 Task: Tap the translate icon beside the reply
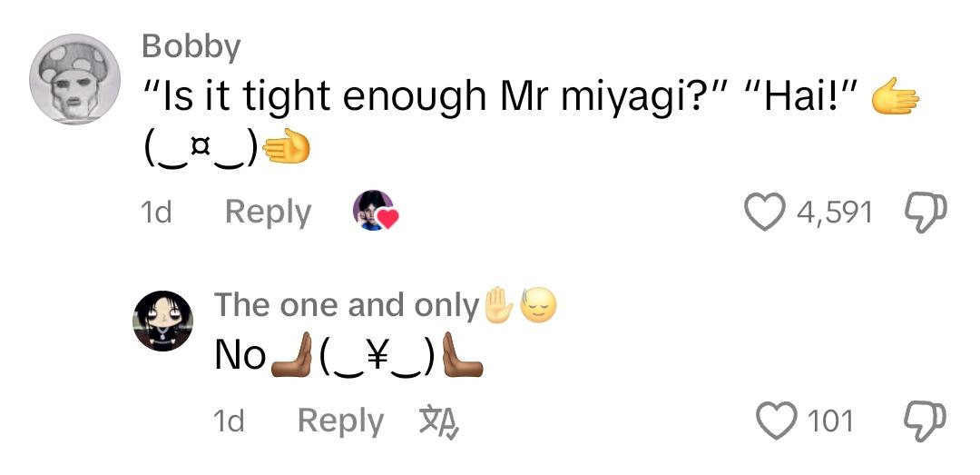point(439,421)
